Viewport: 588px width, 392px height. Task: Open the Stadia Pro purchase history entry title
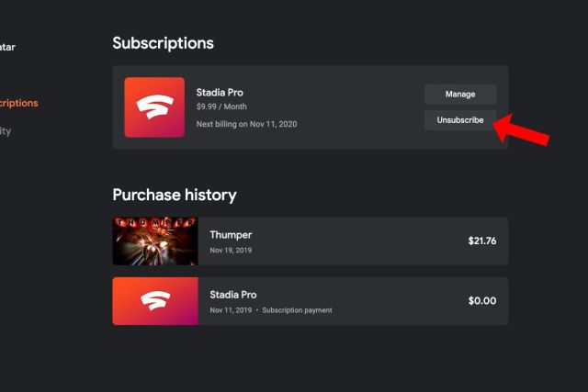click(x=233, y=295)
